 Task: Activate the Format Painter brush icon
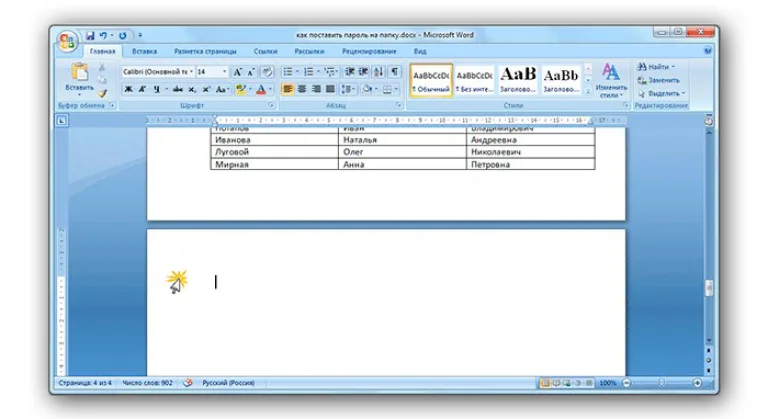(x=102, y=93)
